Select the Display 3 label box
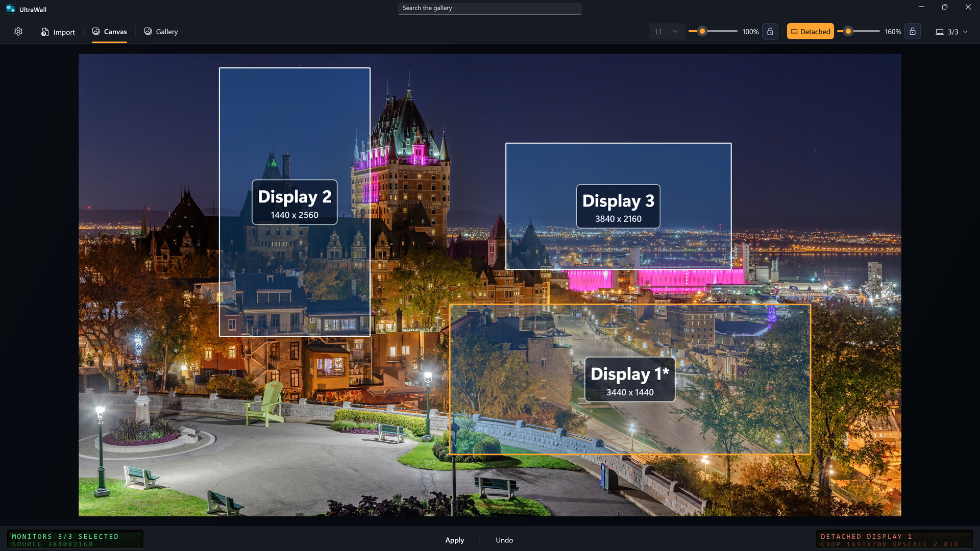Image resolution: width=980 pixels, height=551 pixels. [618, 206]
